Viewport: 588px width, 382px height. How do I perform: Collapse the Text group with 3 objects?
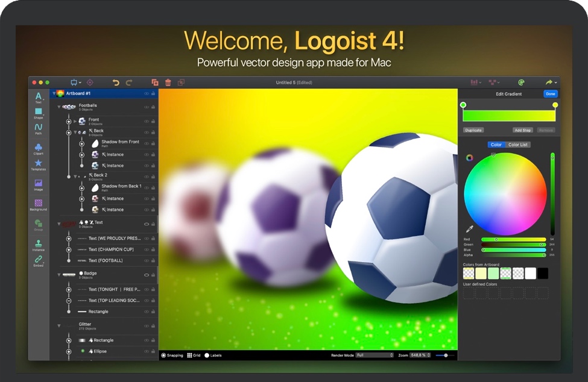[59, 224]
